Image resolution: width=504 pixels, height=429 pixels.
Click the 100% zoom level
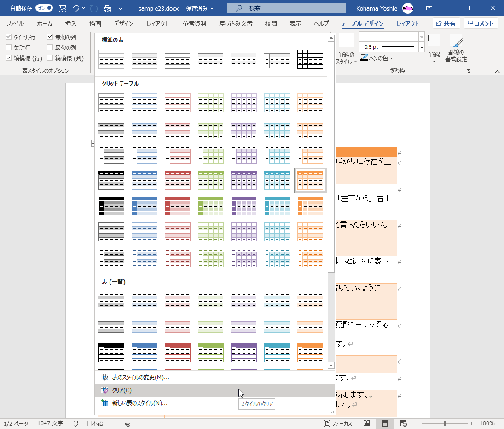(x=487, y=423)
